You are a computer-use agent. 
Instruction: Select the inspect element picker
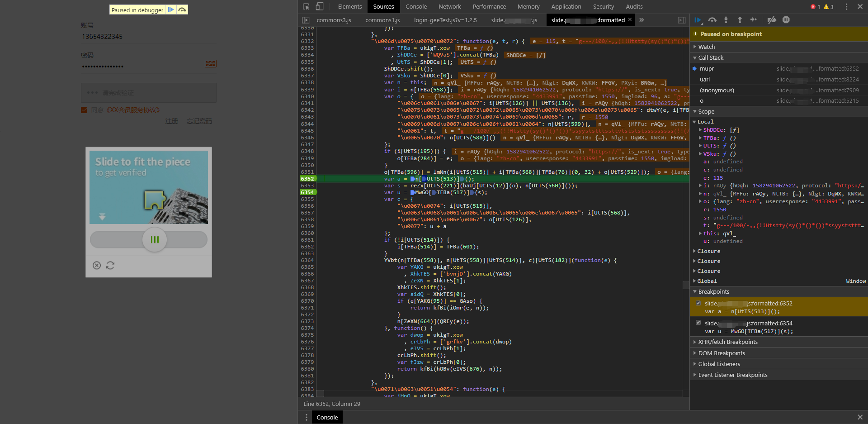coord(306,7)
